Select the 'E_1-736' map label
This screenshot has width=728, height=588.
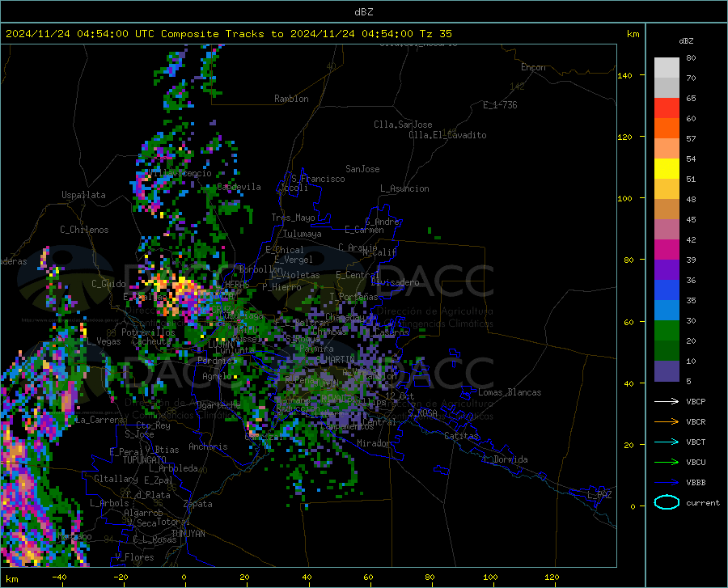pyautogui.click(x=500, y=105)
